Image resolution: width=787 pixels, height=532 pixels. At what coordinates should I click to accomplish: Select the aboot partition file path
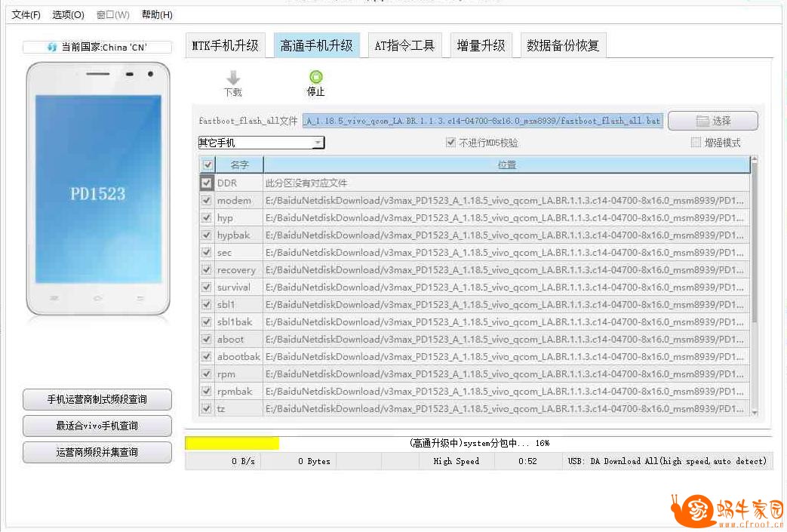point(505,340)
